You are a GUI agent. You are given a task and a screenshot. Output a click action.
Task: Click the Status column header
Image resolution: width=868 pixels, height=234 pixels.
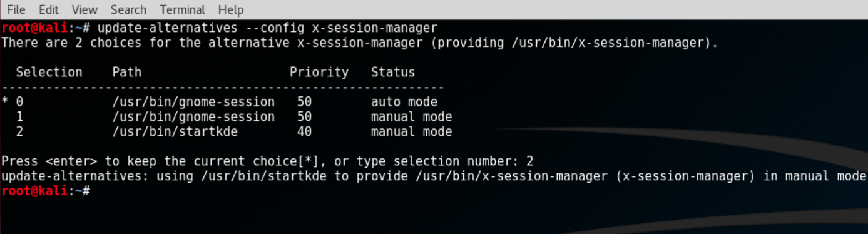393,72
